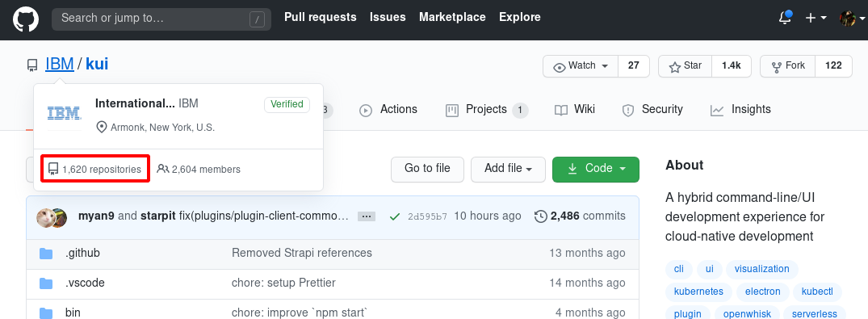
Task: View 2,486 commits history
Action: pos(580,216)
